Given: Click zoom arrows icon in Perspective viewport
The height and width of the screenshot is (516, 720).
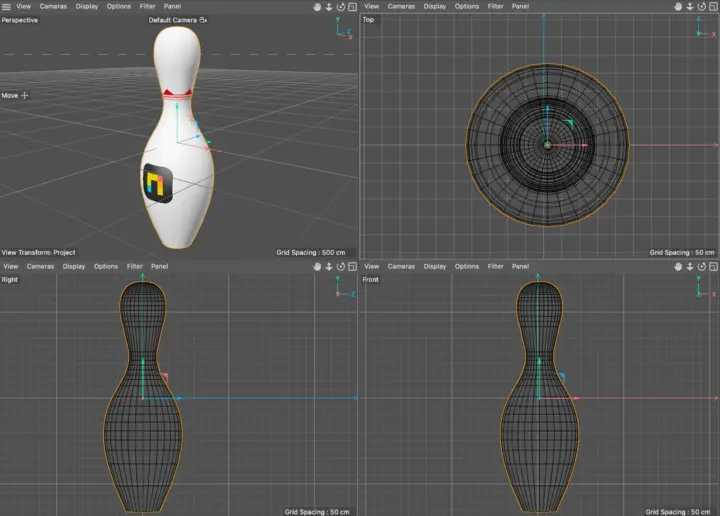Looking at the screenshot, I should (x=329, y=7).
